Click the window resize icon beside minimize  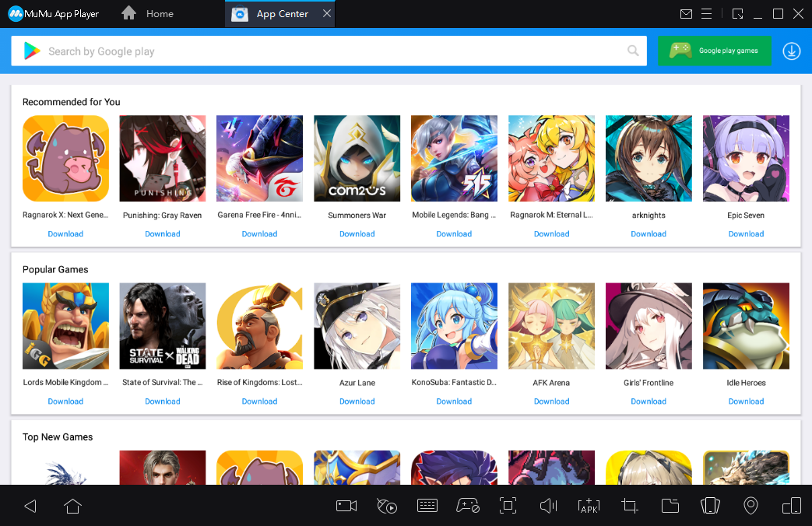coord(737,14)
